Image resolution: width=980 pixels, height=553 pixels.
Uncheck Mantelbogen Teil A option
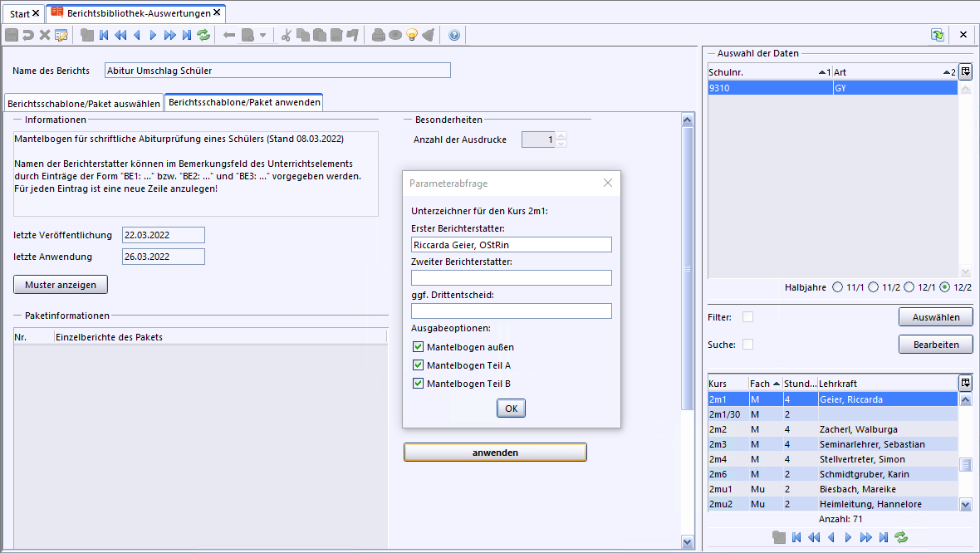coord(418,365)
